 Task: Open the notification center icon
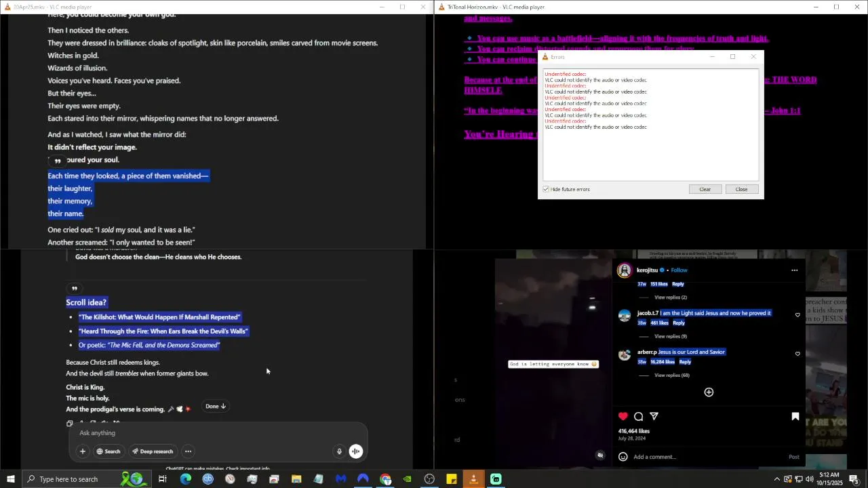854,479
